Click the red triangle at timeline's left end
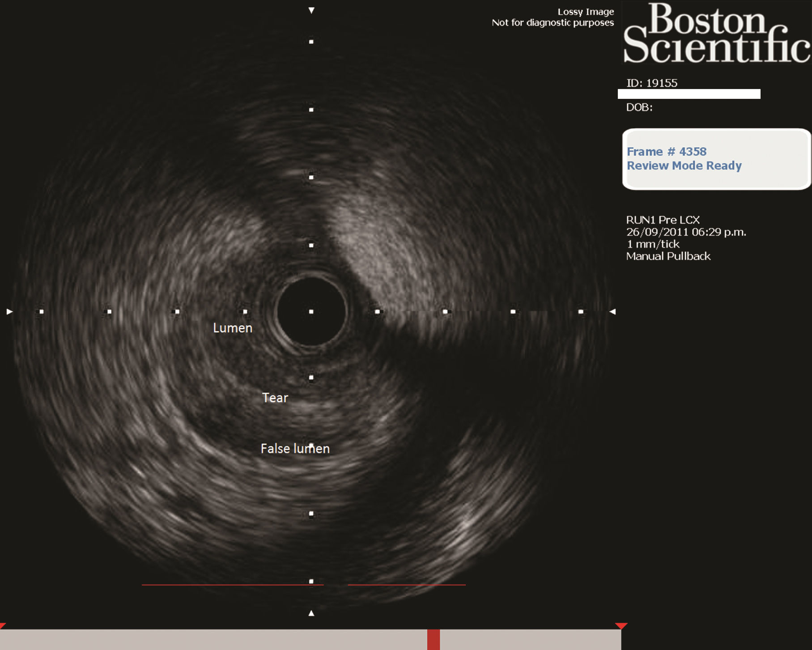The height and width of the screenshot is (650, 812). 2,625
